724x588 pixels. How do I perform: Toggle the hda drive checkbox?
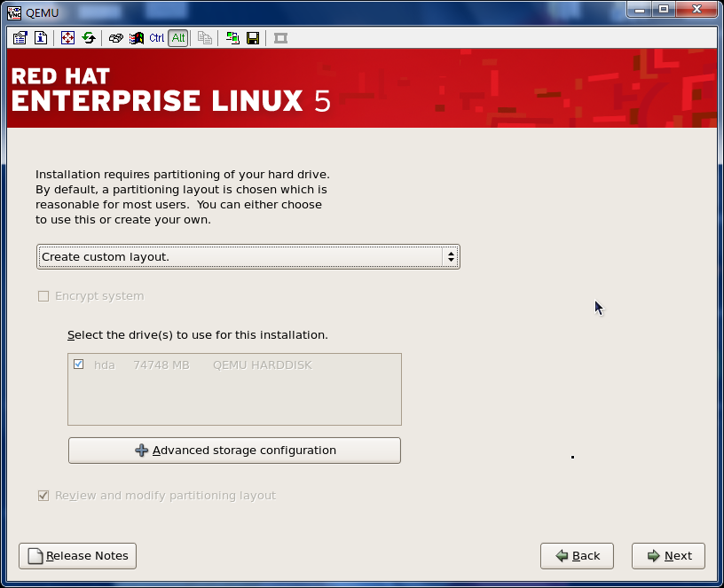[79, 365]
